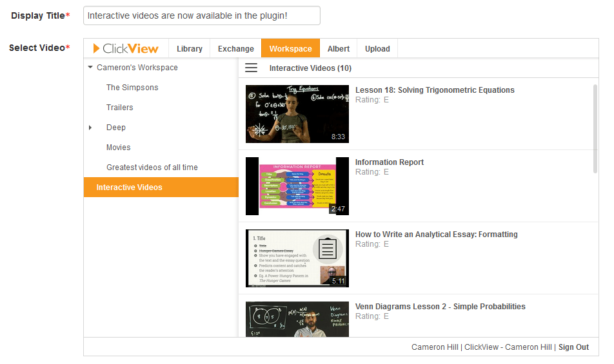The image size is (614, 364).
Task: Click the ClickView logo
Action: coord(126,48)
